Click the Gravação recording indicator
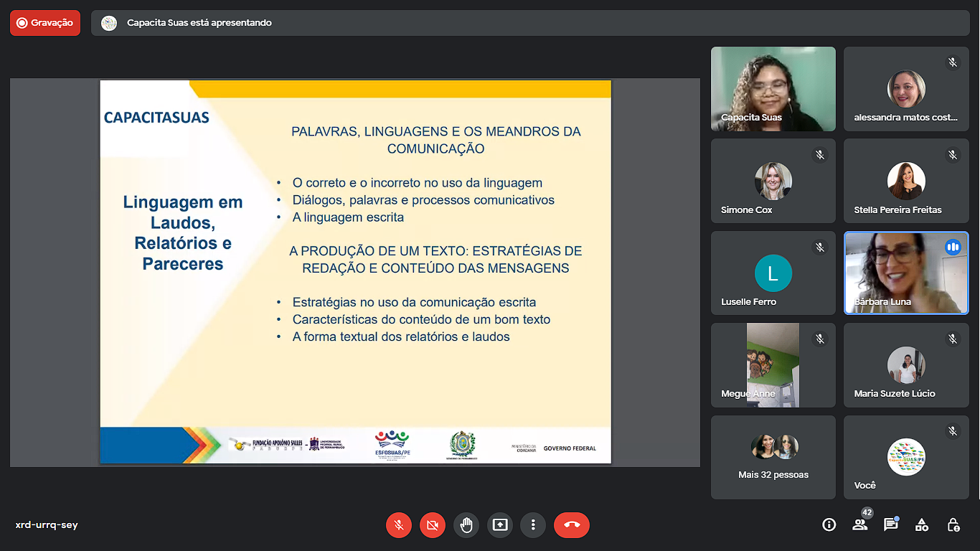Image resolution: width=980 pixels, height=551 pixels. point(45,23)
